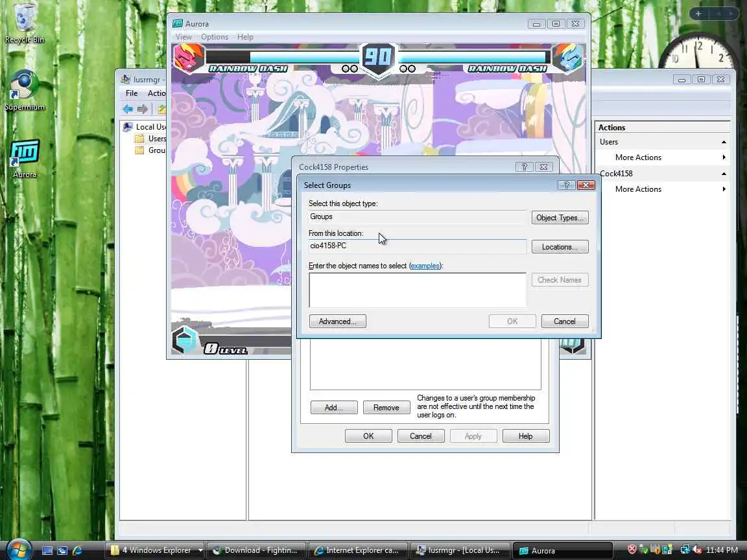Open the Recycle Bin desktop icon
This screenshot has width=747, height=560.
tap(24, 23)
